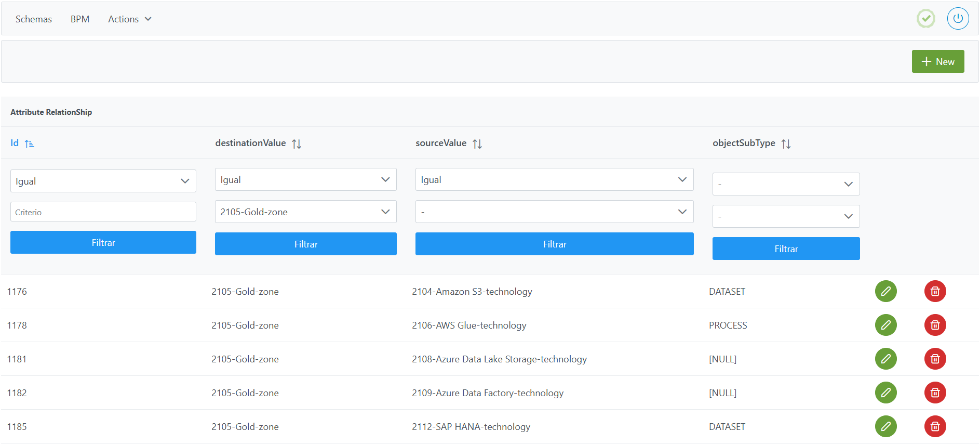Click the Criterio input field
The image size is (980, 444).
(103, 212)
